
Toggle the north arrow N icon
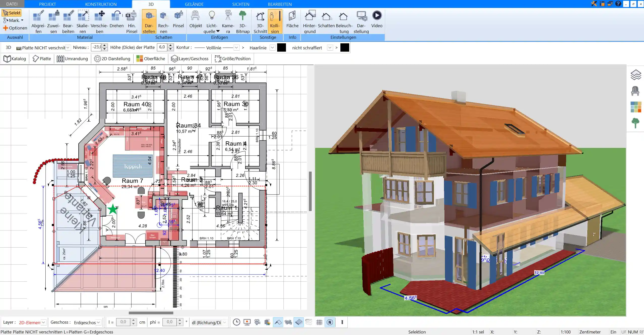[x=330, y=322]
